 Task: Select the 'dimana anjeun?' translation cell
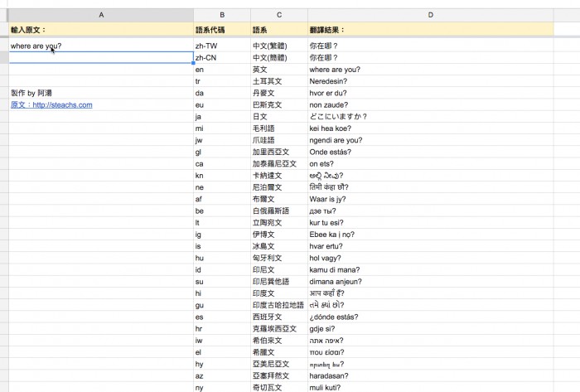431,282
